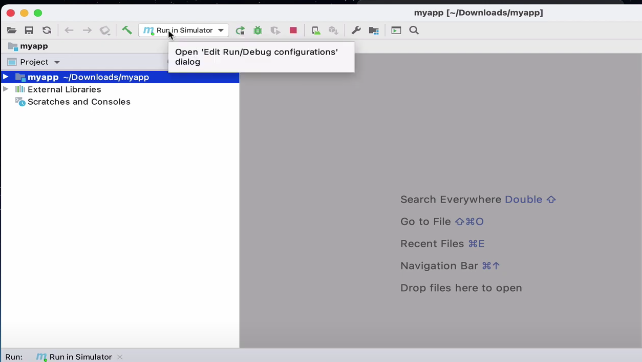Click the Open folder toolbar icon
The width and height of the screenshot is (642, 362).
click(11, 30)
